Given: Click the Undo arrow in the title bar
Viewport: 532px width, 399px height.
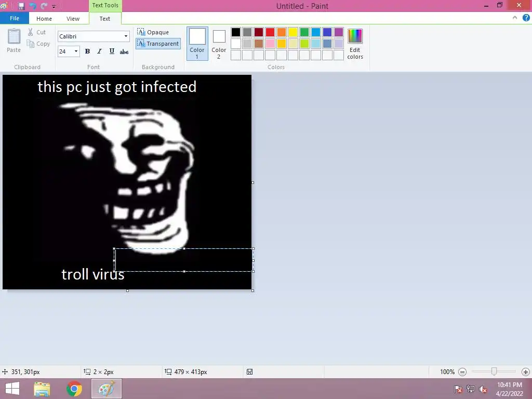Looking at the screenshot, I should click(x=33, y=6).
